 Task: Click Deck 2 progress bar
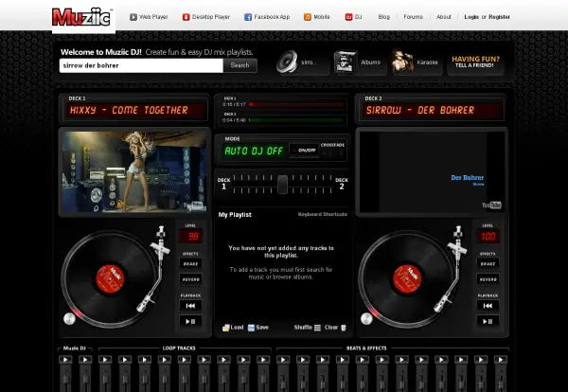click(296, 120)
